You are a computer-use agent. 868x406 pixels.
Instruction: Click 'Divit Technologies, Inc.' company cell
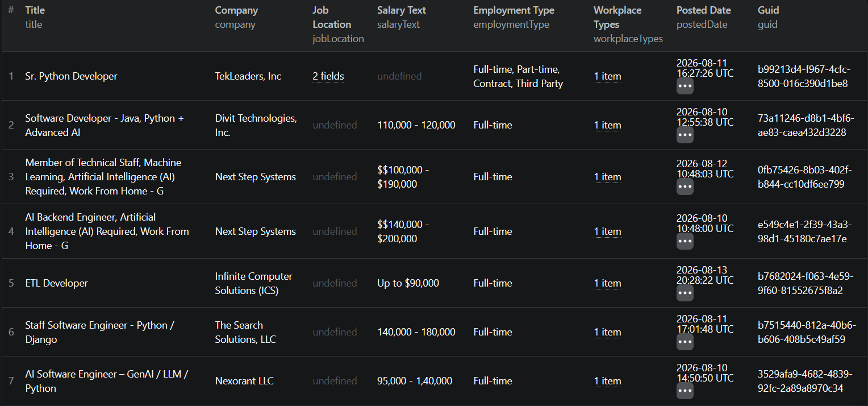[256, 125]
